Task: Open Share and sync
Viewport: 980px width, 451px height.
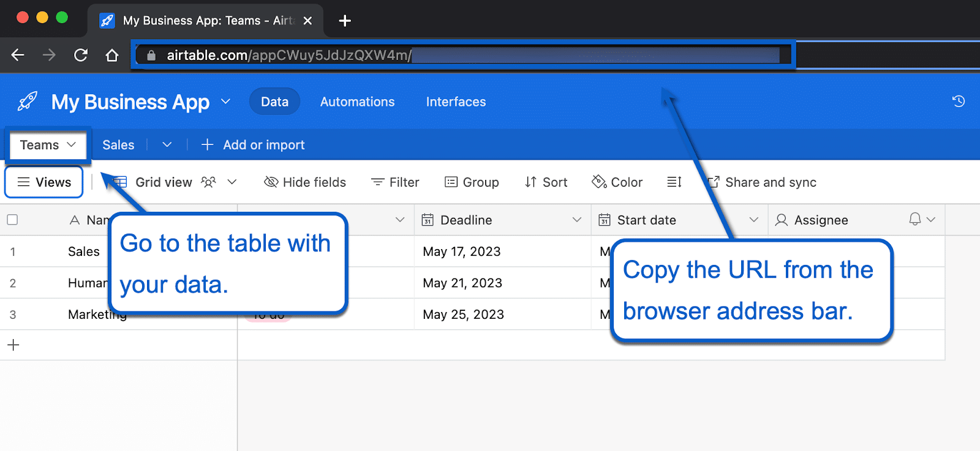Action: pos(762,182)
